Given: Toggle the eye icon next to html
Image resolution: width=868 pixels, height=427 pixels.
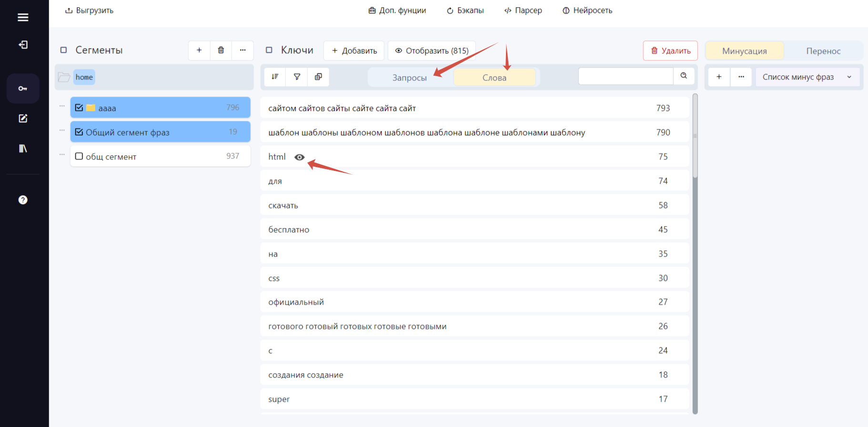Looking at the screenshot, I should pyautogui.click(x=299, y=157).
